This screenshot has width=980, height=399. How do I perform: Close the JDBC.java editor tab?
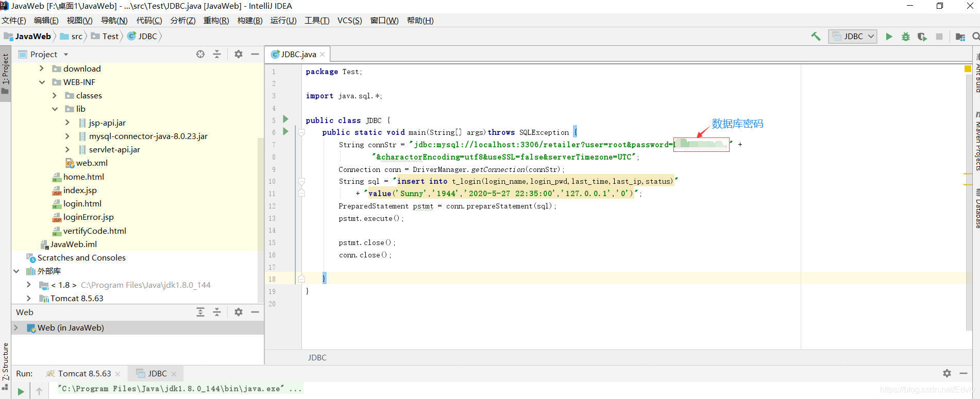point(323,54)
